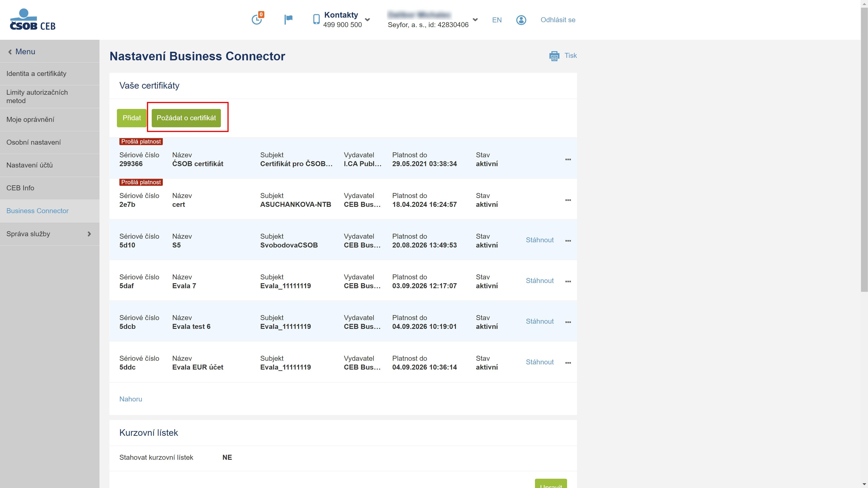This screenshot has height=488, width=868.
Task: Click certificate name ĆSOB certifikát
Action: coord(198,164)
